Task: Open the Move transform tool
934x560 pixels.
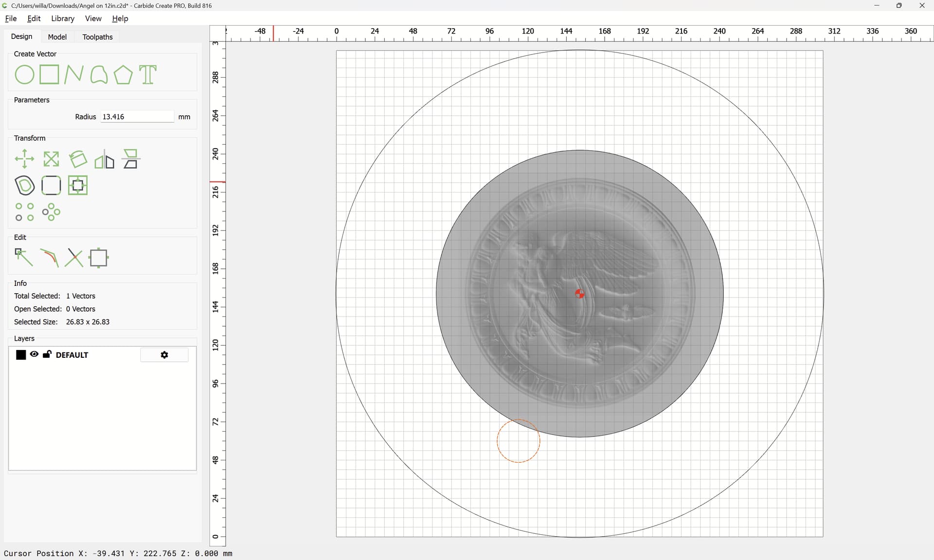Action: 24,159
